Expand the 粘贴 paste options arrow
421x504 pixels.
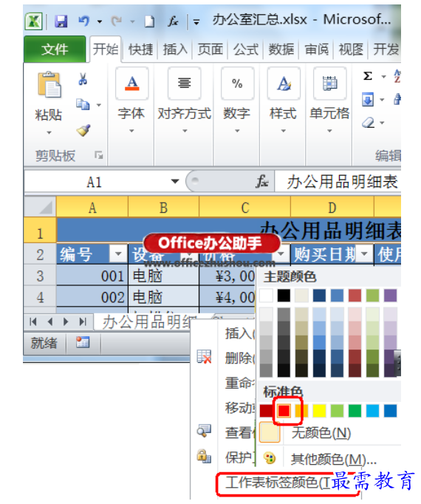(49, 132)
